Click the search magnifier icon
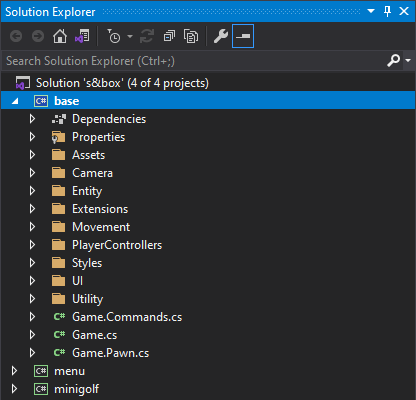 click(x=394, y=61)
